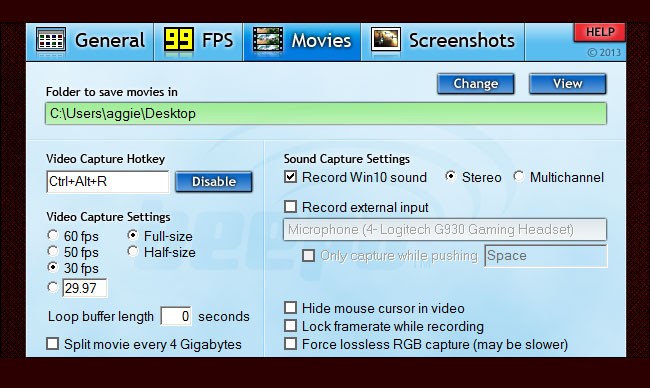Click the © 2013 copyright text
Screen dimensions: 650x388
coord(604,52)
